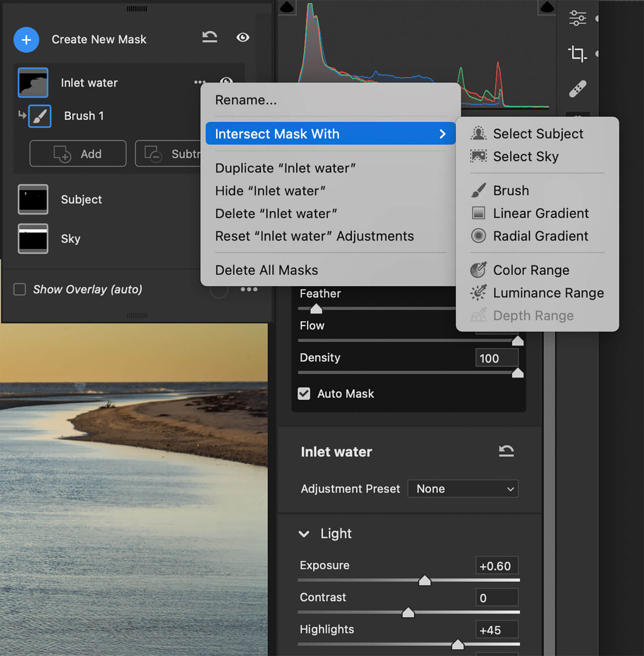Uncheck the Auto Mask checkbox

click(304, 393)
